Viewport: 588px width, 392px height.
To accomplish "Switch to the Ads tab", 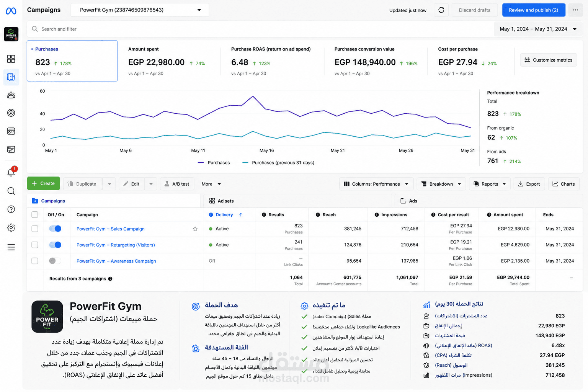I will pos(489,201).
